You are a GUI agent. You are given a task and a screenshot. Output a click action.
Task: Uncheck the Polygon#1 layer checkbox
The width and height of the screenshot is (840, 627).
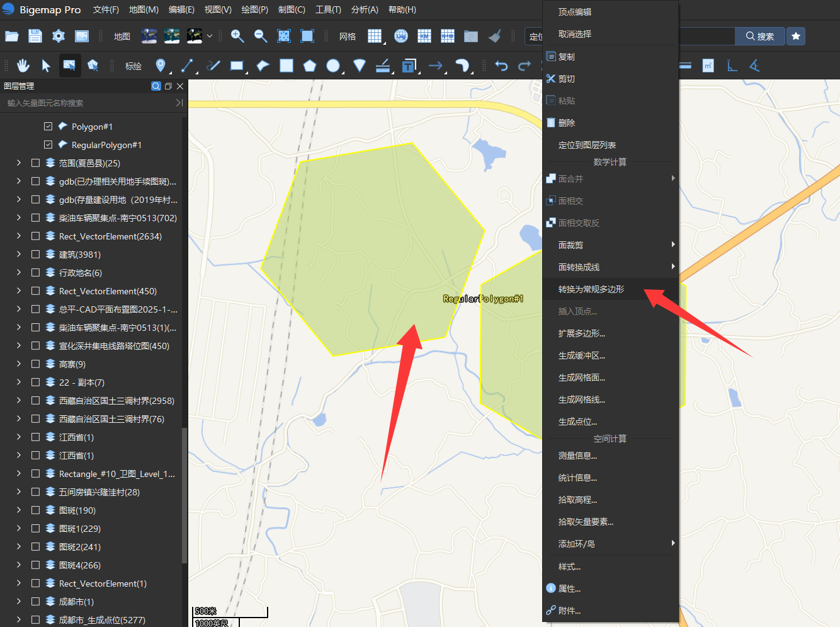[48, 126]
